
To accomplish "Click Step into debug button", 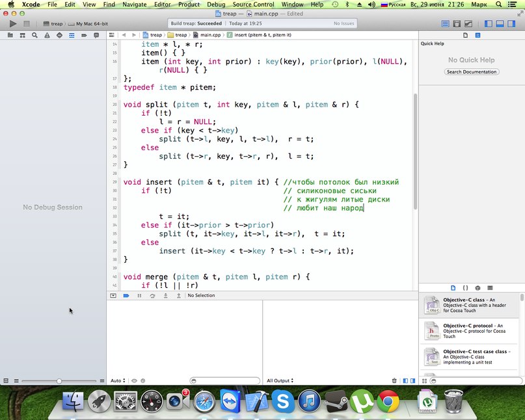I will pos(165,296).
